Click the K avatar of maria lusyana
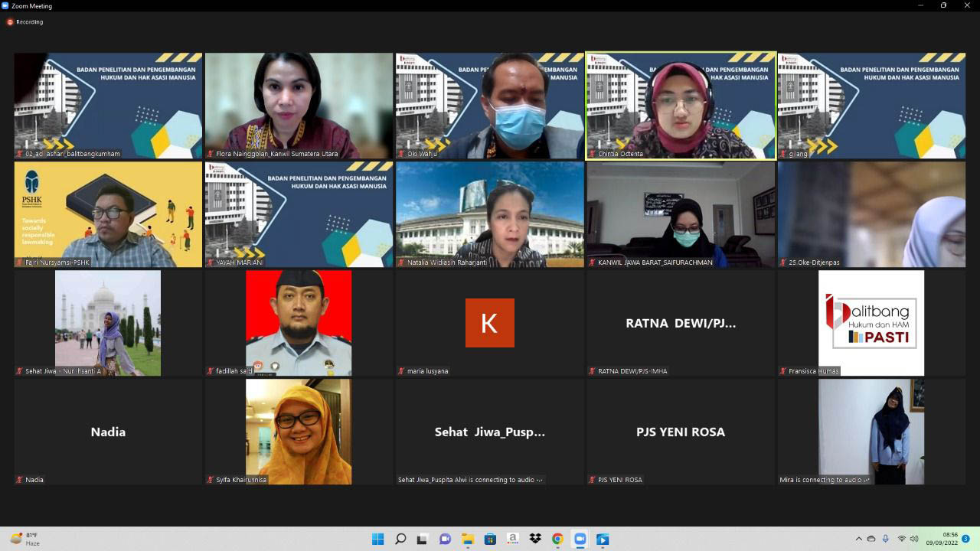The width and height of the screenshot is (980, 551). [490, 323]
